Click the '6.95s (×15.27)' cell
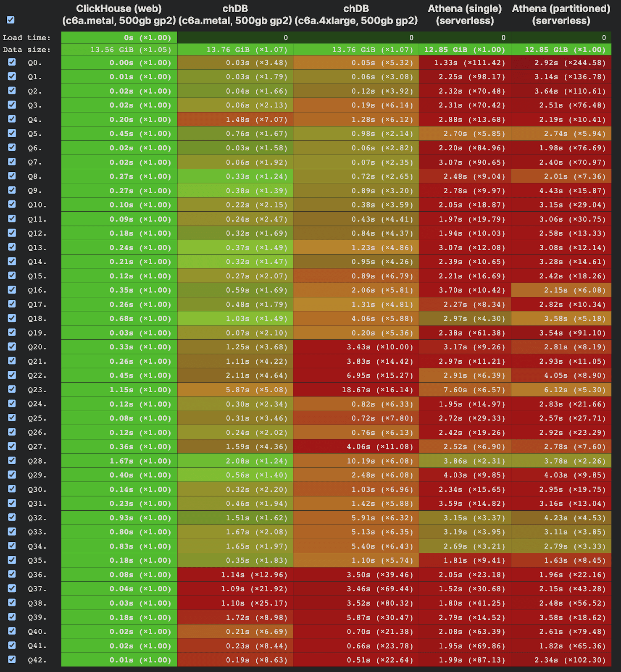The height and width of the screenshot is (672, 621). coord(356,375)
